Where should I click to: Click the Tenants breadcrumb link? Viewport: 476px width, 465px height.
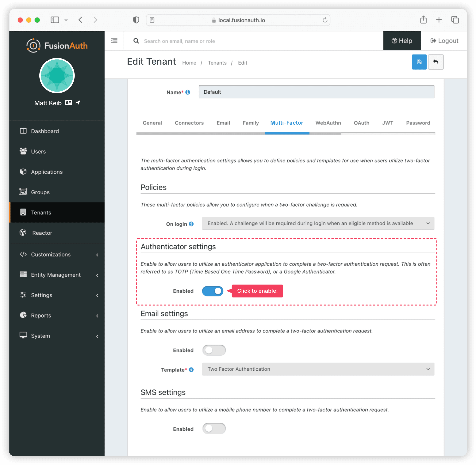click(x=217, y=63)
